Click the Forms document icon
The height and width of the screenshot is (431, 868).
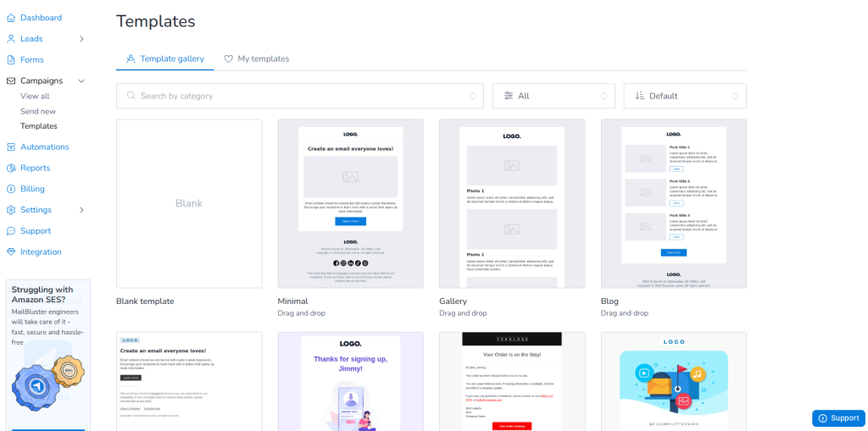tap(10, 60)
